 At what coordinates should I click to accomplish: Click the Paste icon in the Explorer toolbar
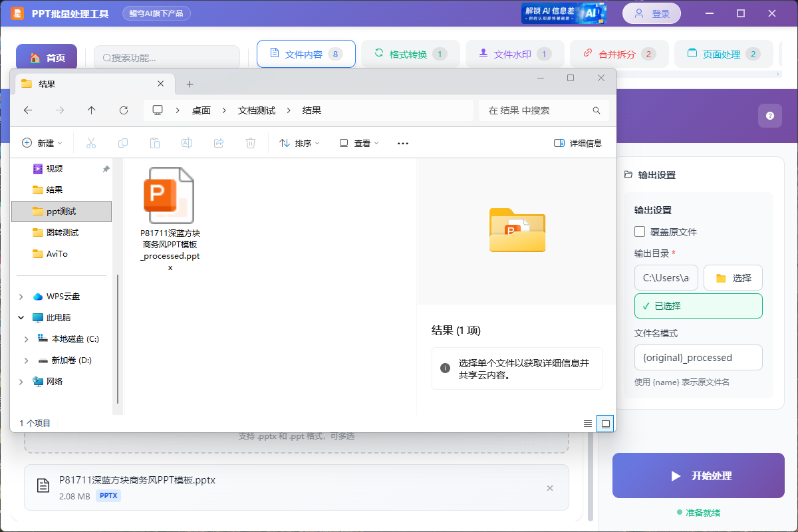155,142
